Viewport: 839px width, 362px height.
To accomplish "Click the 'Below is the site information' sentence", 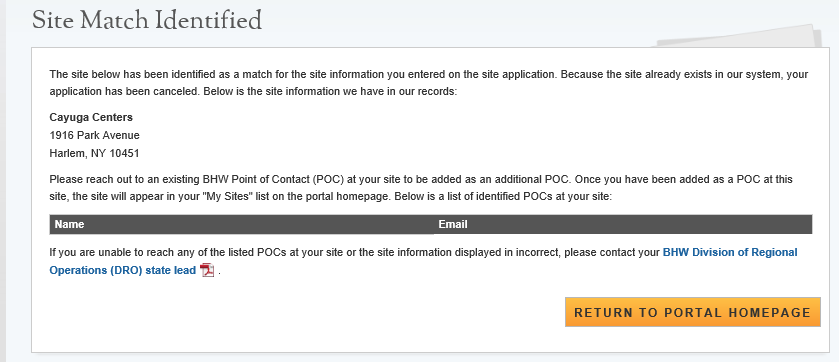I will point(330,91).
